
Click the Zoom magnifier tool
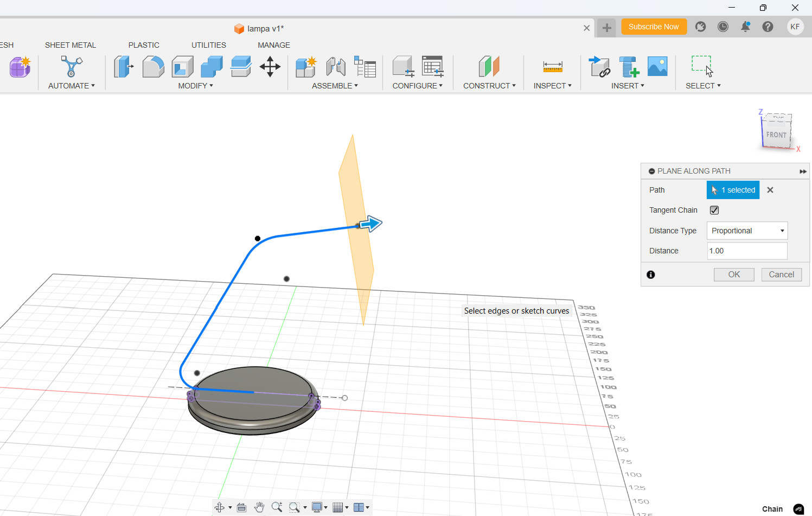[x=277, y=507]
